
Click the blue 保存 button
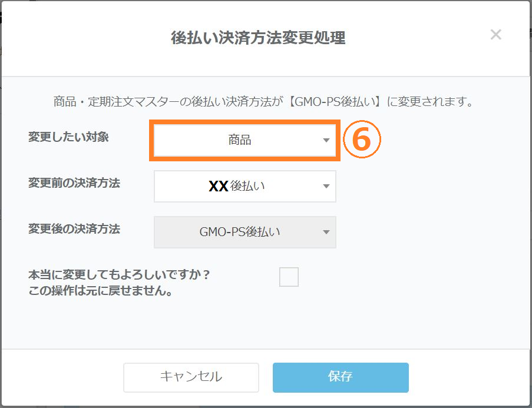tap(340, 377)
